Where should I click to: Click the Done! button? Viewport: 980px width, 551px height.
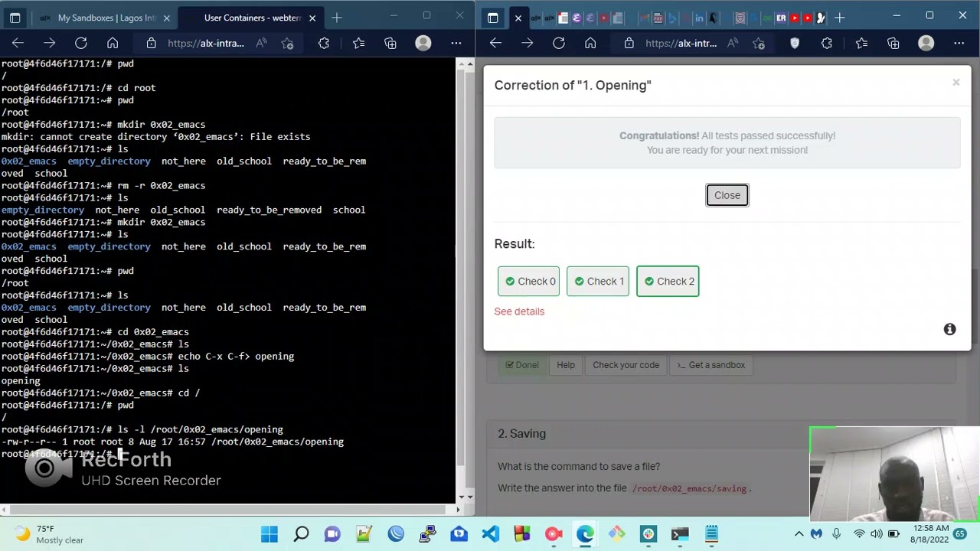point(522,365)
